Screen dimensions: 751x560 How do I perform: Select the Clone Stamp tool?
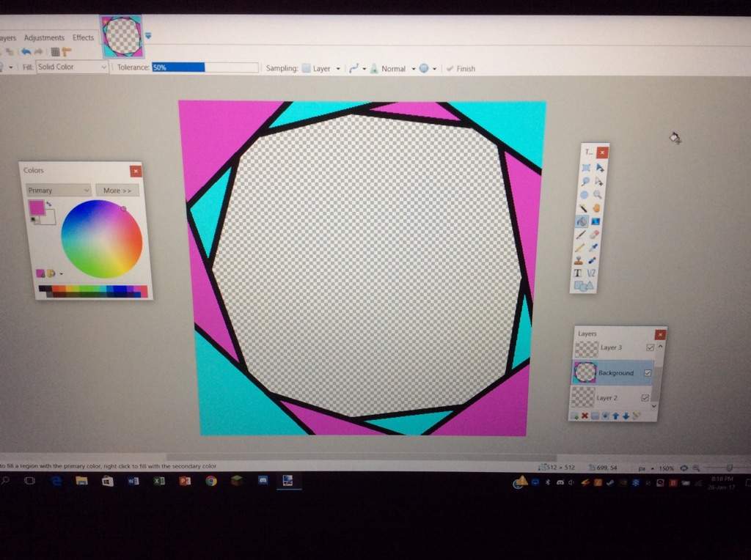point(579,260)
